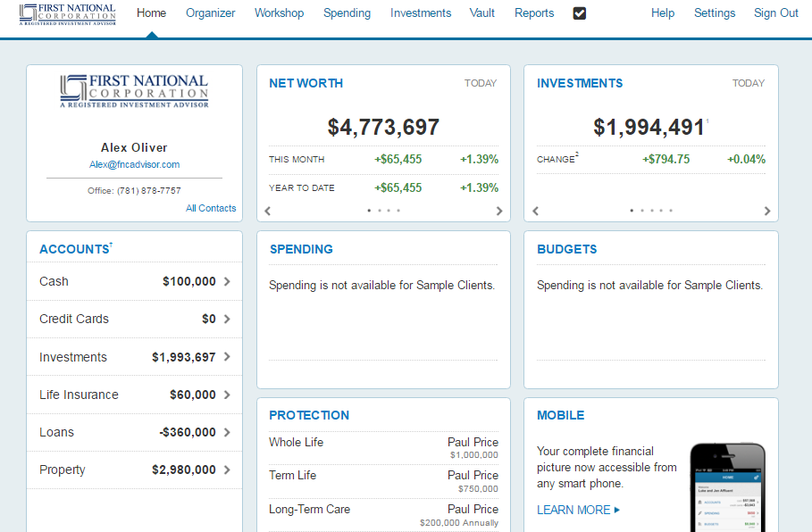Open the checkmark tasks icon in navigation
This screenshot has height=532, width=812.
pyautogui.click(x=580, y=13)
